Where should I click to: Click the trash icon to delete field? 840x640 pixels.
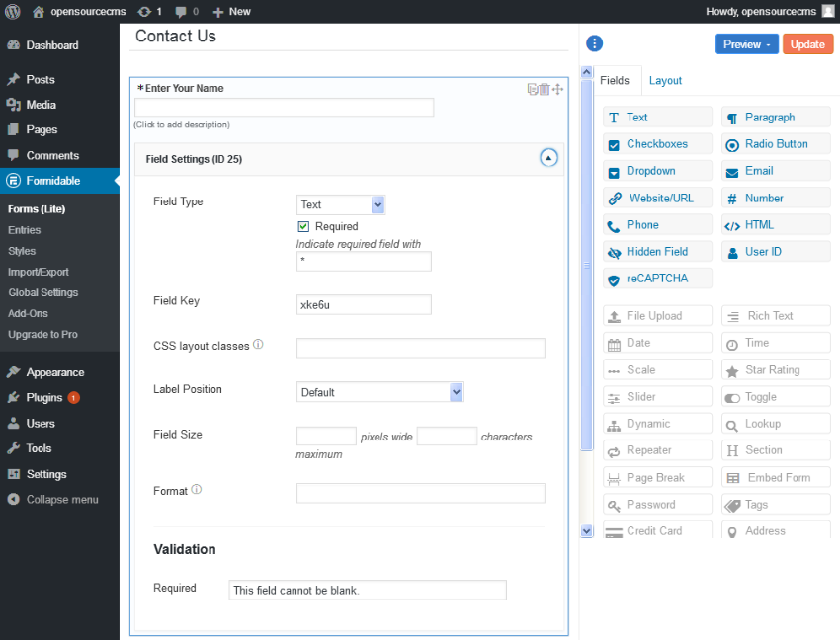tap(545, 89)
